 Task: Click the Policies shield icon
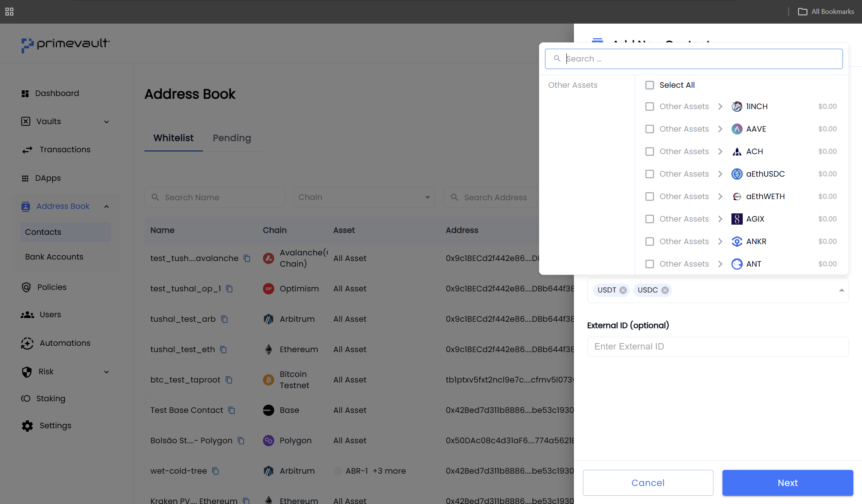(26, 287)
